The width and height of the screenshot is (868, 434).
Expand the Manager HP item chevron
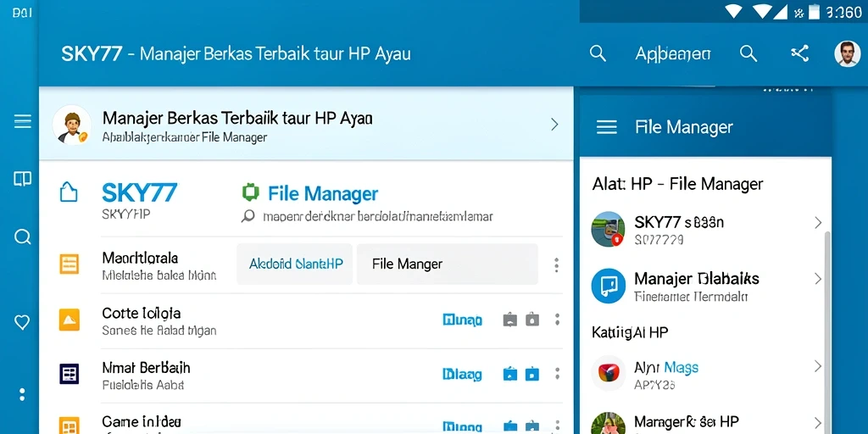(818, 422)
